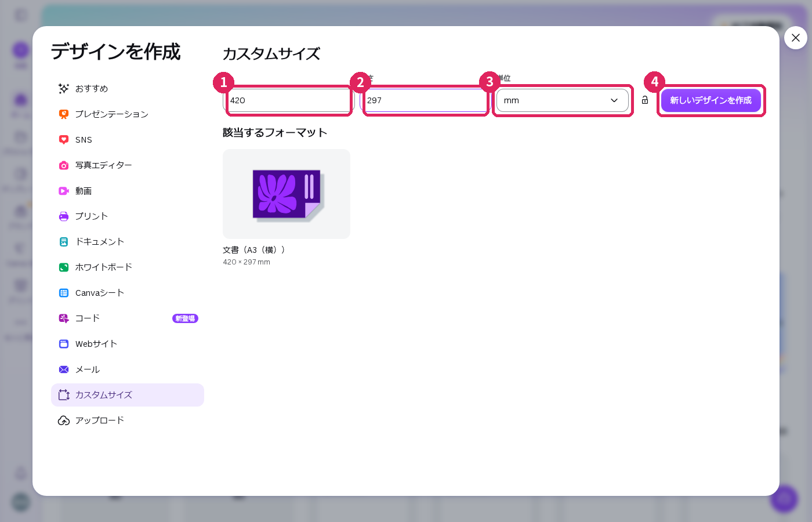Viewport: 812px width, 522px height.
Task: Click the コード icon in sidebar
Action: [x=64, y=318]
